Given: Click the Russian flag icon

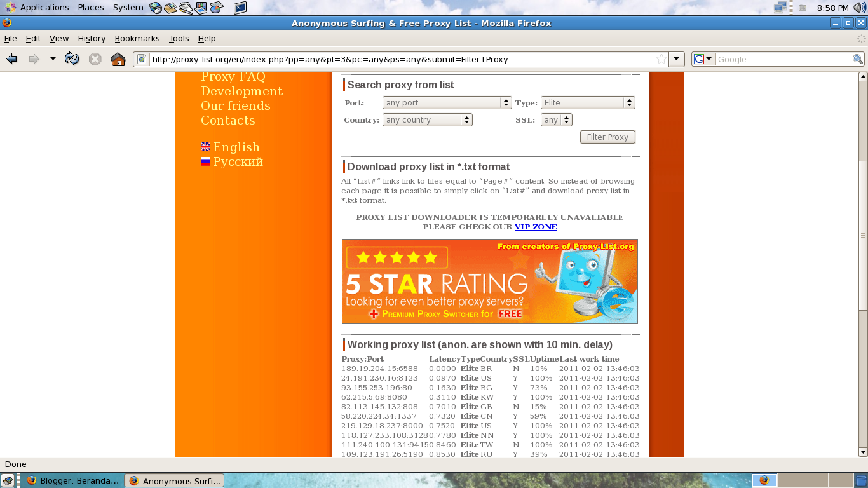Looking at the screenshot, I should coord(205,161).
